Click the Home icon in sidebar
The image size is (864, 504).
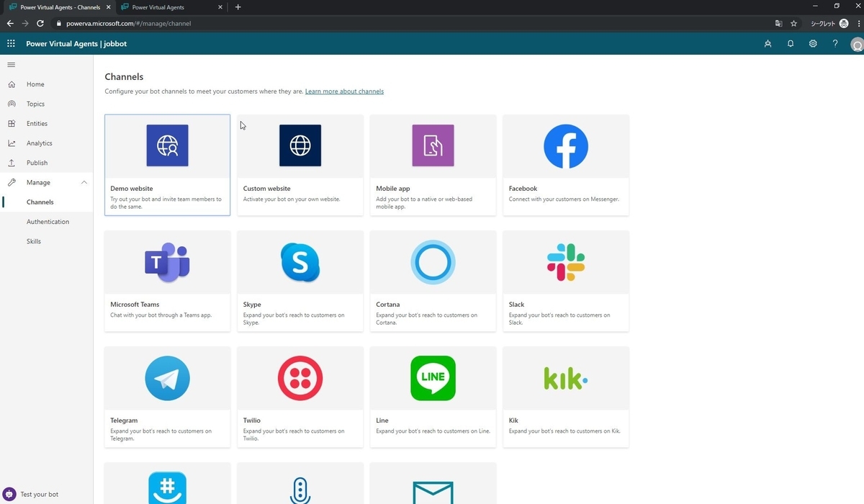[x=12, y=84]
